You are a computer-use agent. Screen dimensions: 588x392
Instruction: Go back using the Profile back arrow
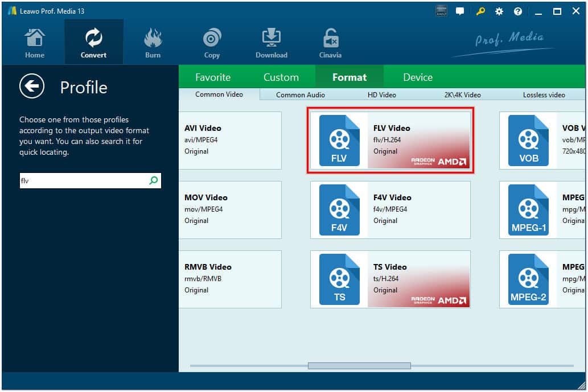pos(31,86)
